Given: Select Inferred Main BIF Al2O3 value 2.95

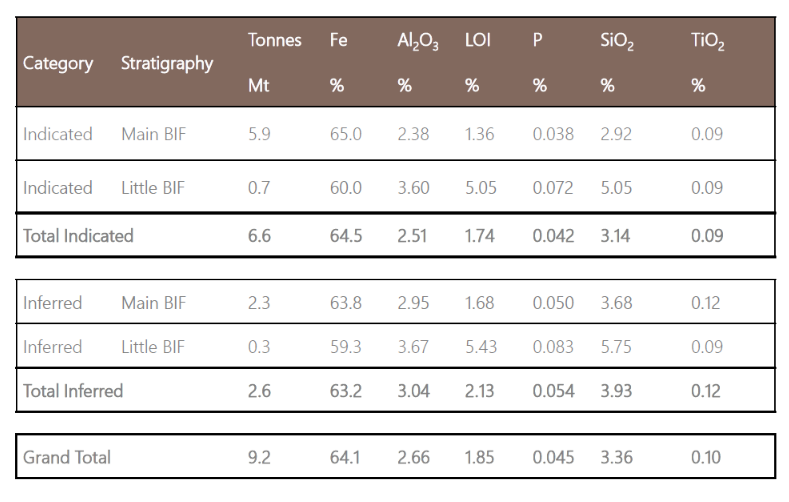Looking at the screenshot, I should pyautogui.click(x=413, y=303).
